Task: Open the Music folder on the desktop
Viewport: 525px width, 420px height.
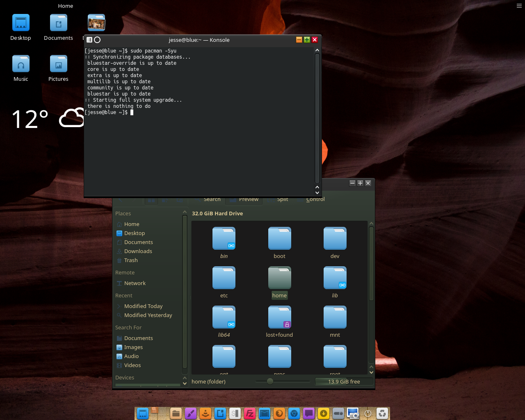Action: click(x=21, y=68)
